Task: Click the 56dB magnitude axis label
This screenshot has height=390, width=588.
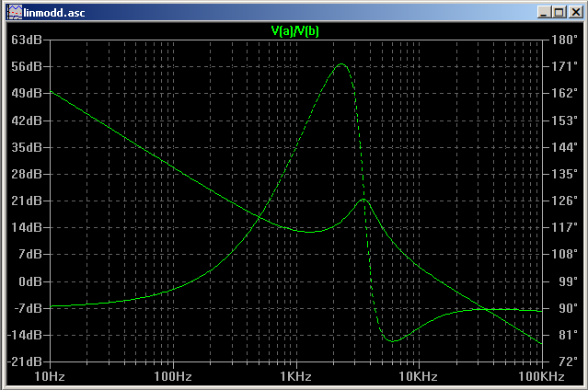Action: pyautogui.click(x=27, y=66)
